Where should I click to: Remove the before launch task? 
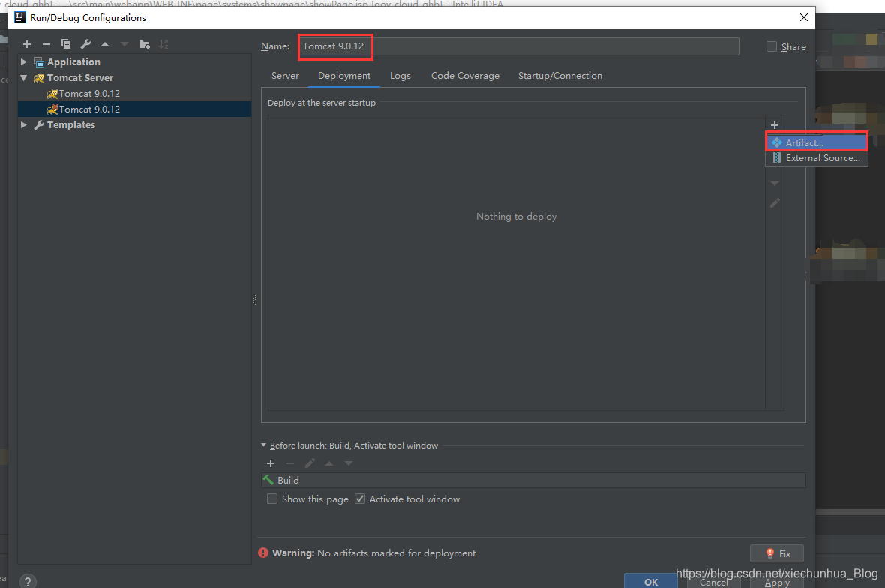click(x=290, y=463)
